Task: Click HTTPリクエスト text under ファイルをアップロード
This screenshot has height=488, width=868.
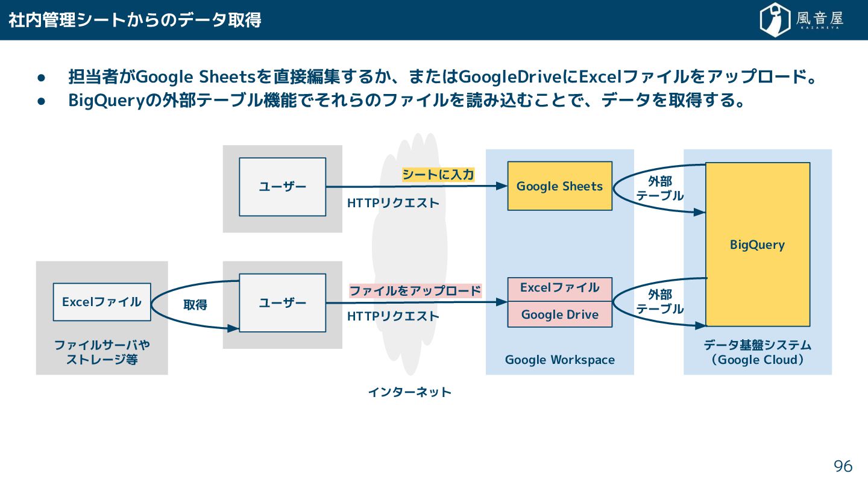Action: pos(393,316)
